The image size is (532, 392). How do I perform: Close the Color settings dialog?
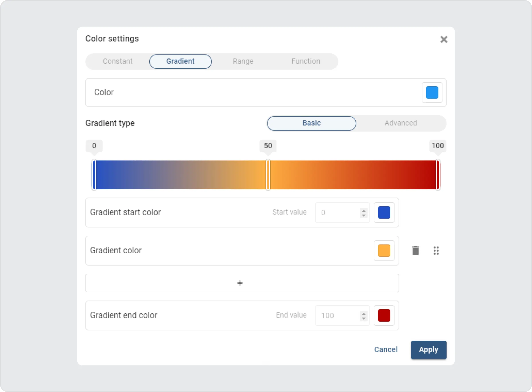click(444, 39)
